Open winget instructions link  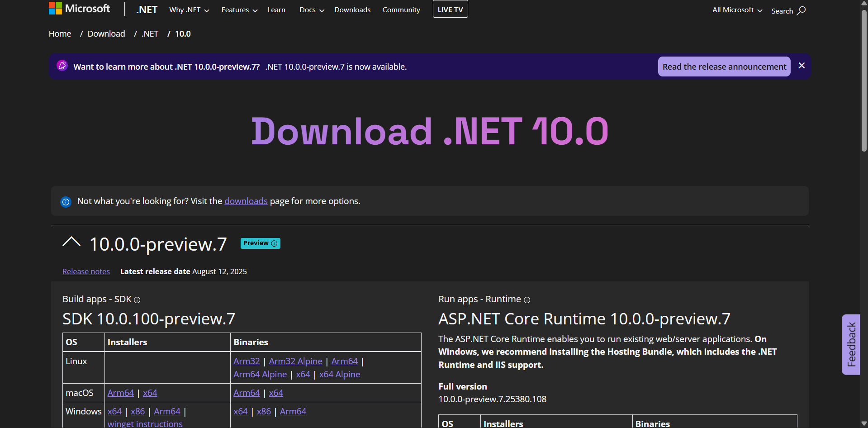145,423
